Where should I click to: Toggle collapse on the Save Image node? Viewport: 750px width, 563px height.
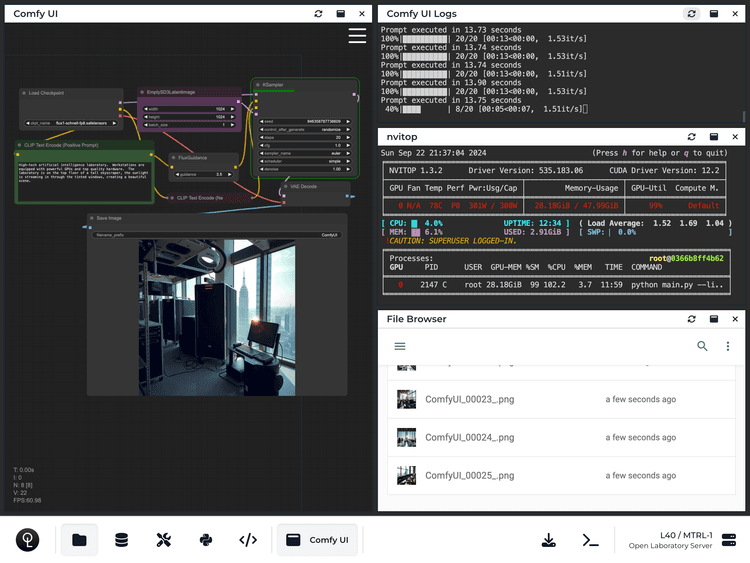(91, 217)
